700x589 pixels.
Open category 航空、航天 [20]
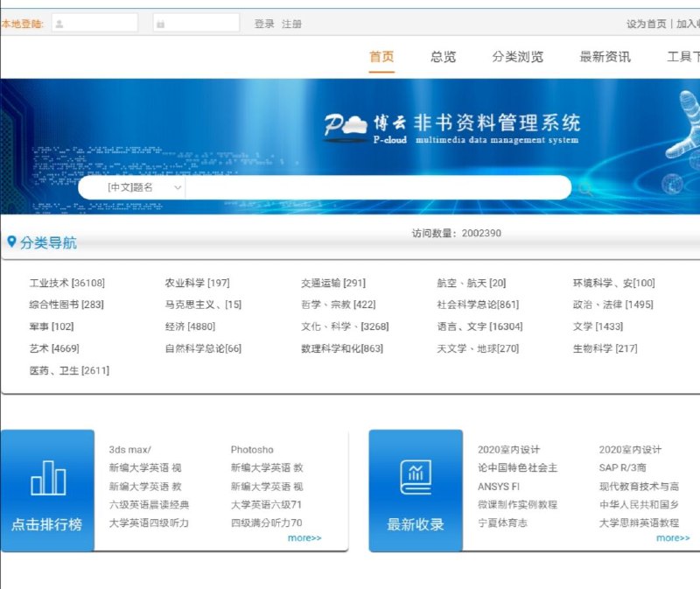pyautogui.click(x=472, y=283)
